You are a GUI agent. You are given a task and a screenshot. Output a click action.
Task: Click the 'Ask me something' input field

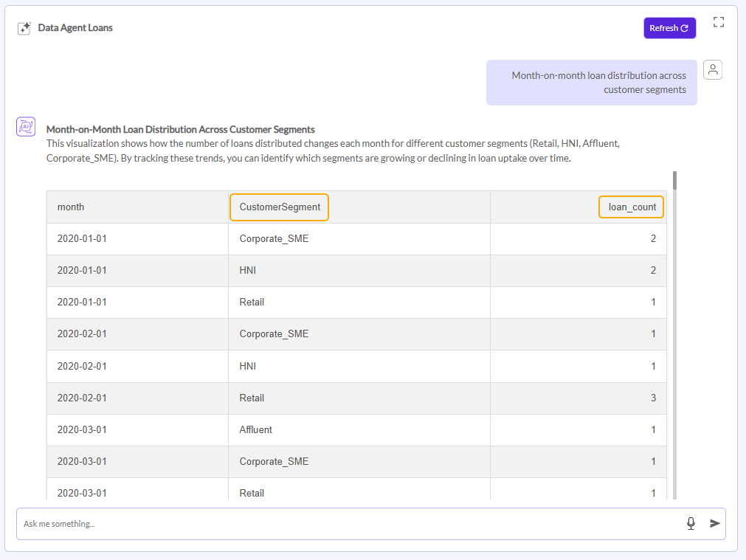click(x=347, y=523)
